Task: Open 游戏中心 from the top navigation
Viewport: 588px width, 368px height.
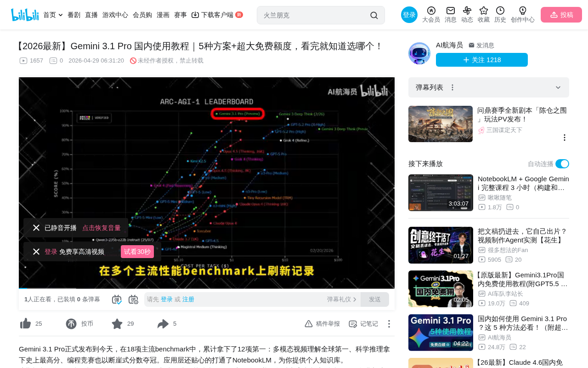Action: click(115, 15)
